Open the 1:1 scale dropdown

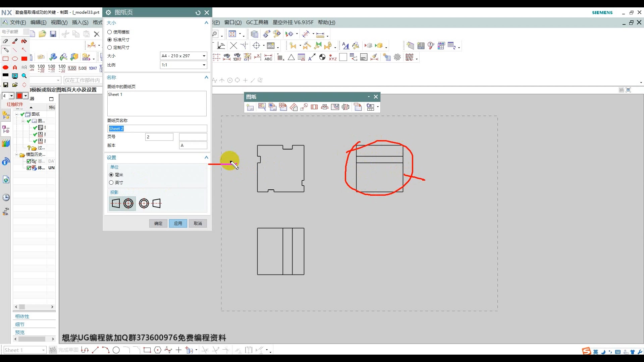point(183,65)
